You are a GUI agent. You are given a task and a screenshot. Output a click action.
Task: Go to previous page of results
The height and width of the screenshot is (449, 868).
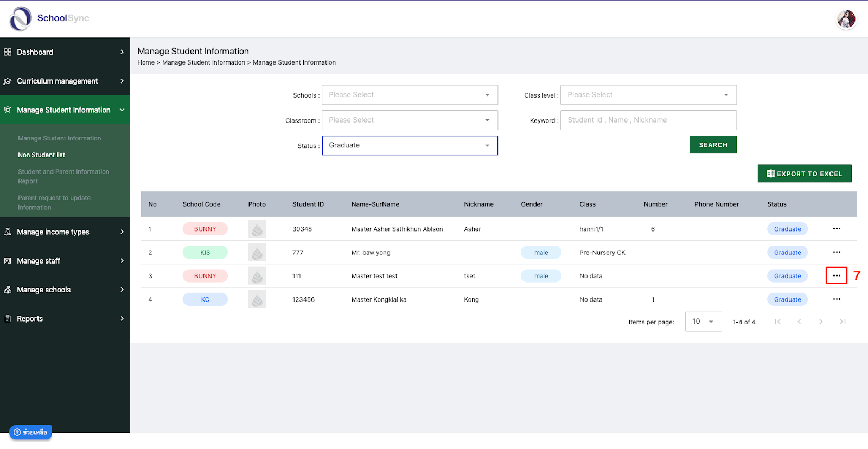799,322
